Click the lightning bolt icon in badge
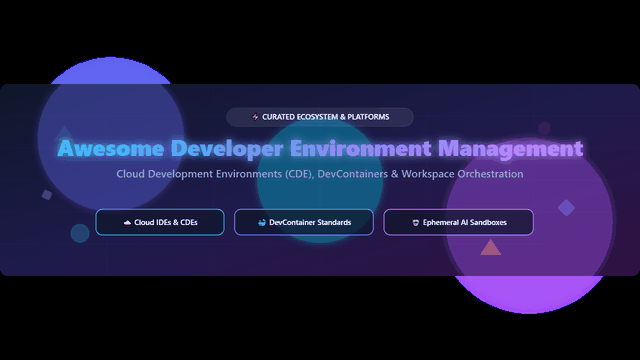Viewport: 640px width, 360px height. 255,117
